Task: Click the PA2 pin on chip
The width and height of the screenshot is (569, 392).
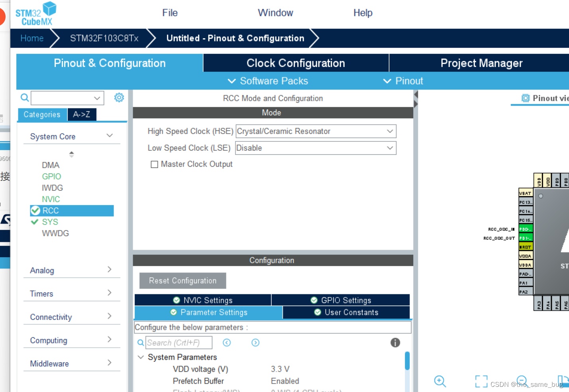Action: pos(526,292)
